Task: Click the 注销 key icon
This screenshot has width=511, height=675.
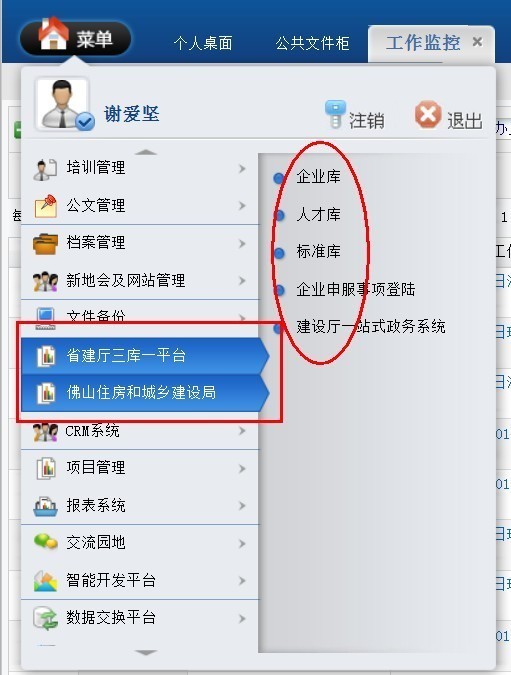Action: click(335, 114)
